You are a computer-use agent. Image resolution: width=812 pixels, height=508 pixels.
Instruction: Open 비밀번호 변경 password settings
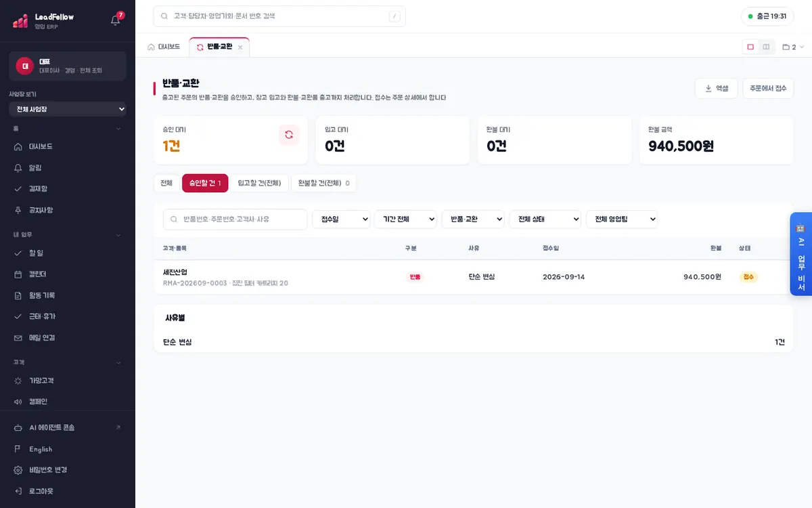coord(68,470)
